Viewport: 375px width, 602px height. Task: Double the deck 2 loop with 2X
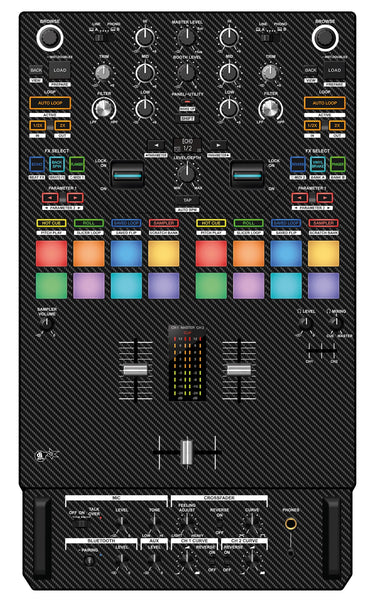(x=337, y=126)
